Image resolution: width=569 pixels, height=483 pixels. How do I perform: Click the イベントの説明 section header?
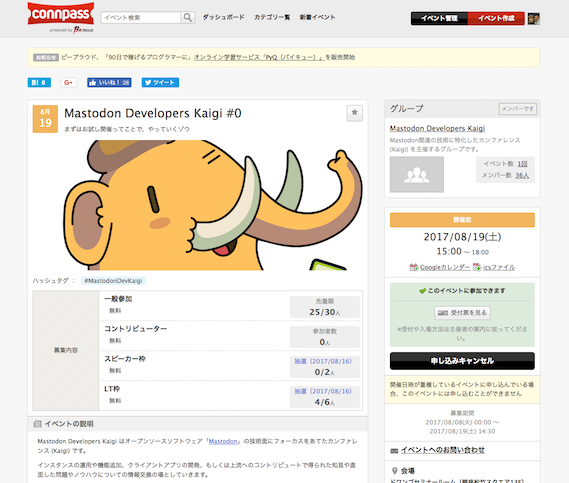[198, 424]
